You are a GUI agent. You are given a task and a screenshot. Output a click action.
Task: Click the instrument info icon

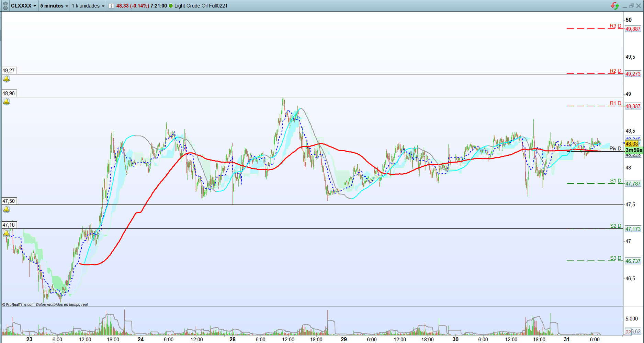pyautogui.click(x=111, y=6)
